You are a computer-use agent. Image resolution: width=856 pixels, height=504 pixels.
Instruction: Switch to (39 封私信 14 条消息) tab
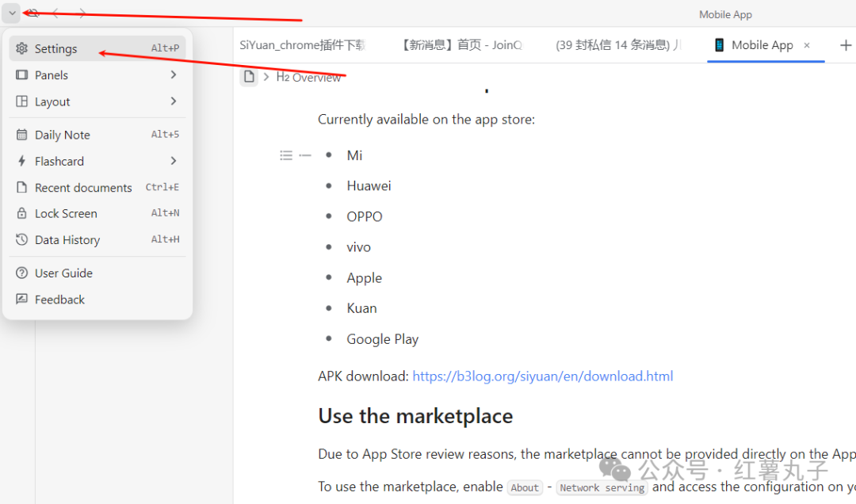(618, 45)
